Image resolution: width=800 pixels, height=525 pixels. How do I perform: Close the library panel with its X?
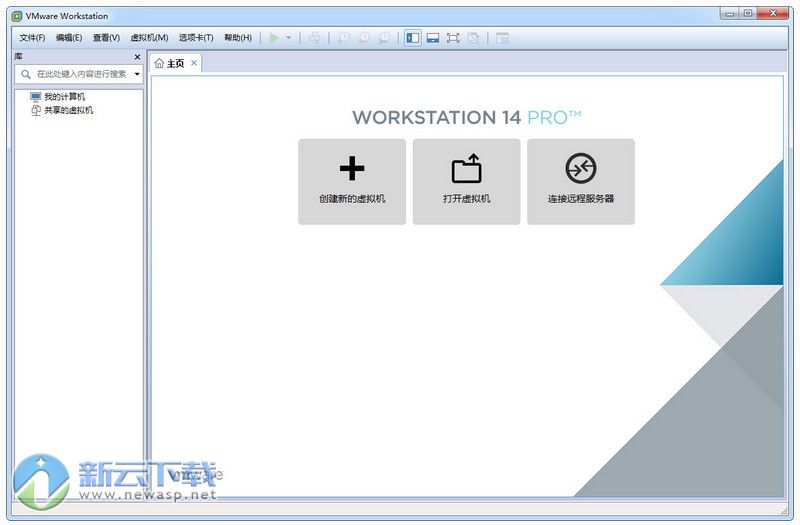tap(138, 57)
